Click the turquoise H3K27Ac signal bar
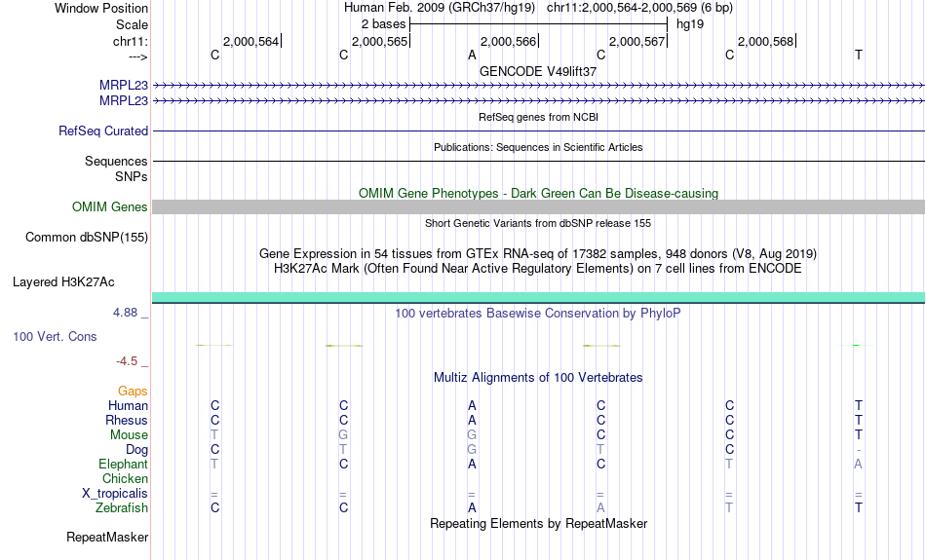This screenshot has width=926, height=560. click(539, 297)
